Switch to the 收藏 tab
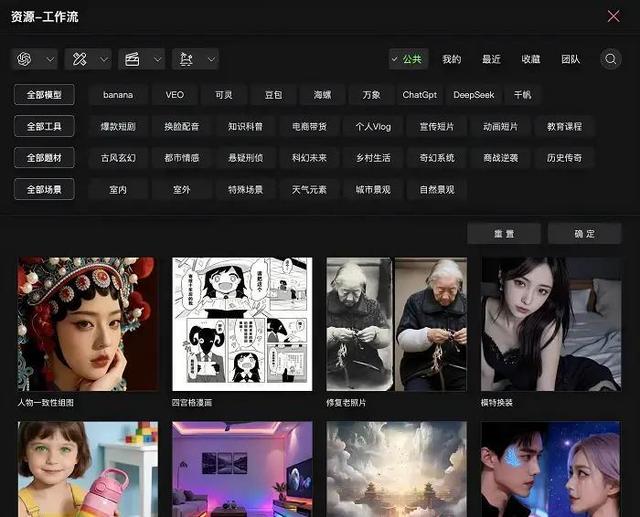Image resolution: width=640 pixels, height=517 pixels. click(x=531, y=60)
